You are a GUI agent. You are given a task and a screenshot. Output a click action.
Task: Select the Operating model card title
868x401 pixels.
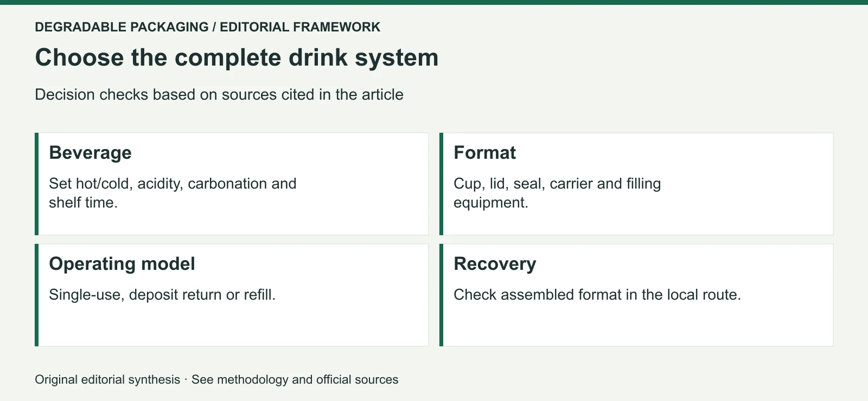[122, 264]
